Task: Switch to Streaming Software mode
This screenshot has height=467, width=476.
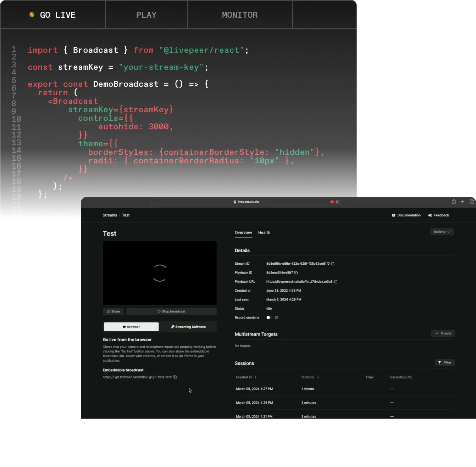Action: tap(189, 327)
